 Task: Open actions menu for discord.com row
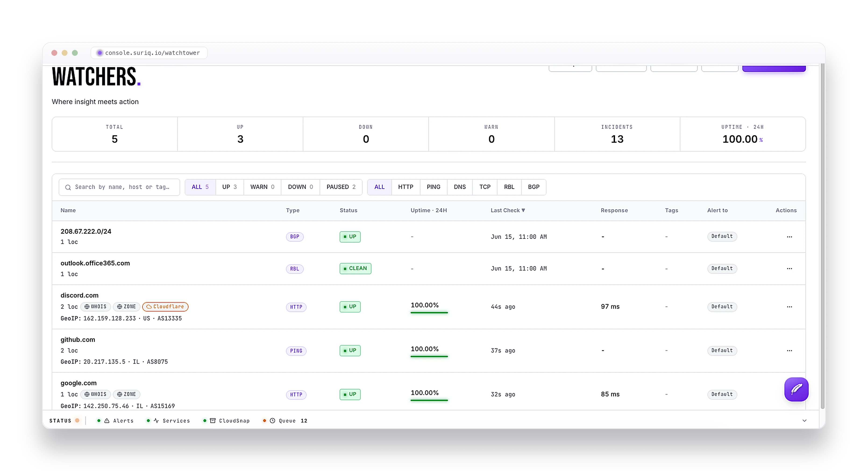(x=789, y=307)
